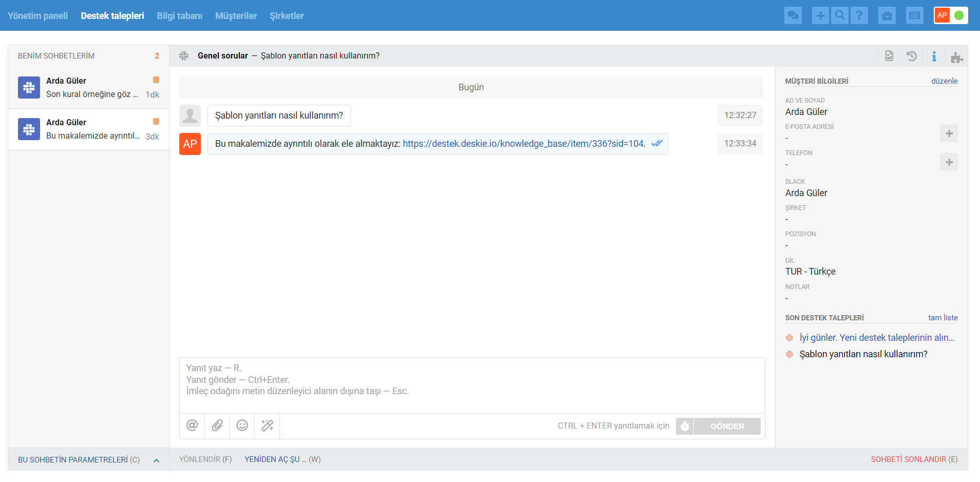Click the briefcase icon in the header
This screenshot has width=980, height=482.
(887, 15)
